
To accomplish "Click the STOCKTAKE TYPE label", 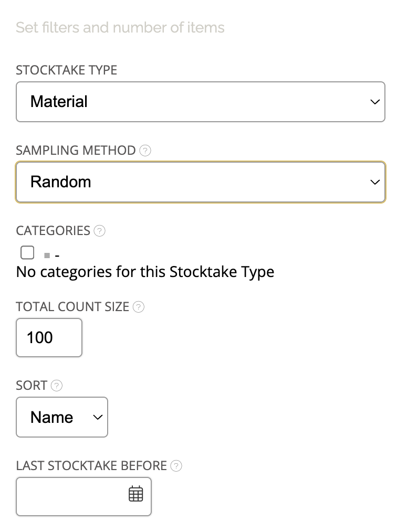I will 67,70.
